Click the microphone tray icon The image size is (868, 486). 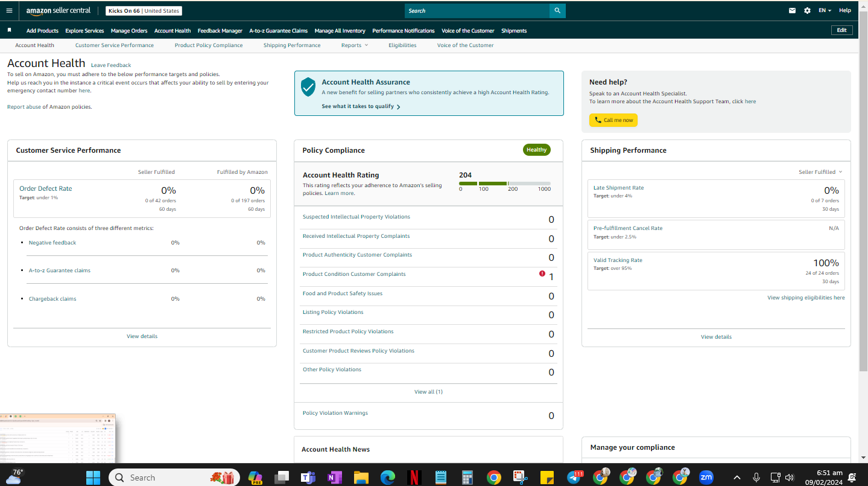click(x=756, y=478)
